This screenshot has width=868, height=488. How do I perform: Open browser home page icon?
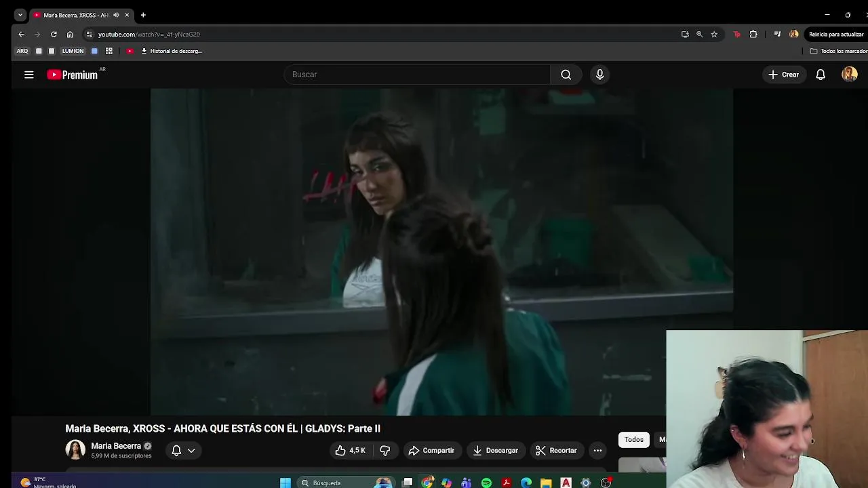point(70,34)
